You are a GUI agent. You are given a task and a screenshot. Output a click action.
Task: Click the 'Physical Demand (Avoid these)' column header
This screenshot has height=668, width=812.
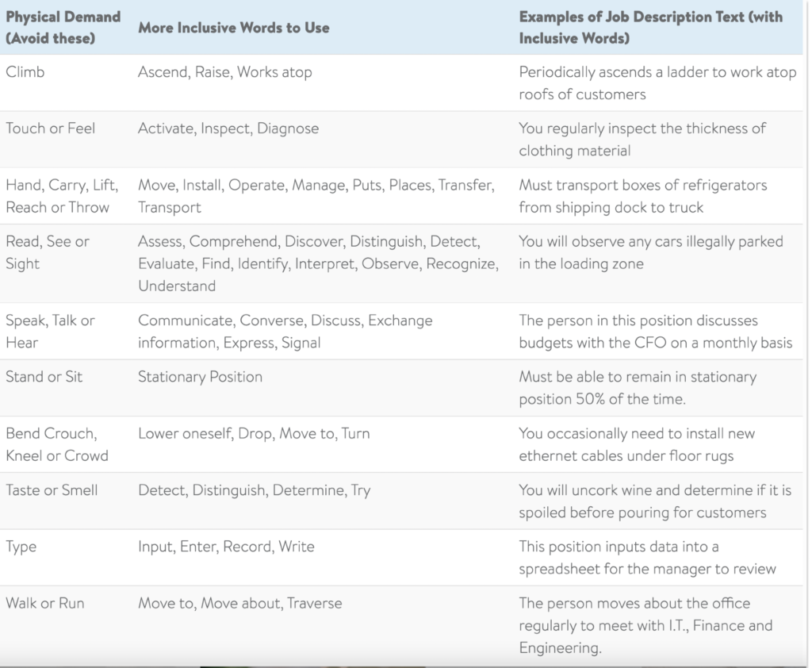tap(63, 28)
